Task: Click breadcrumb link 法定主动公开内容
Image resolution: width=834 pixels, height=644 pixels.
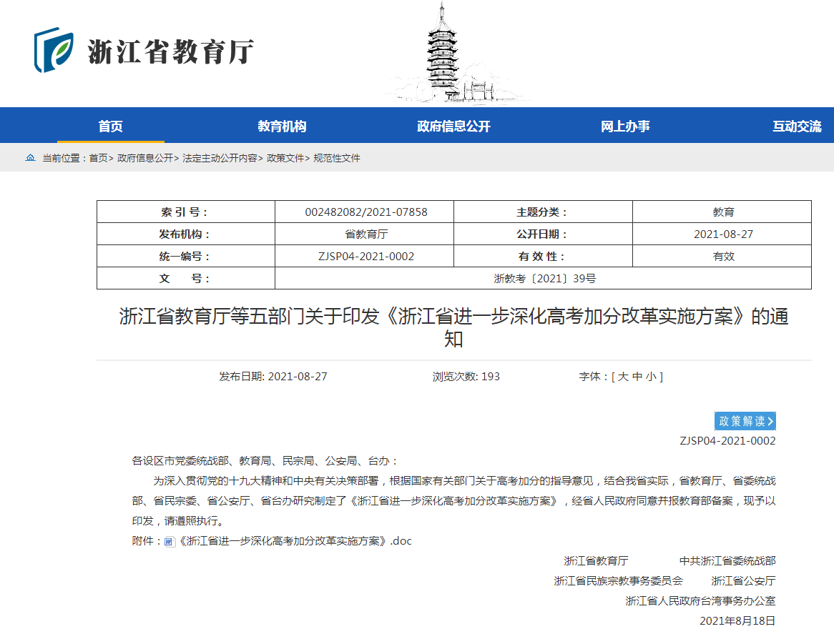Action: click(219, 158)
